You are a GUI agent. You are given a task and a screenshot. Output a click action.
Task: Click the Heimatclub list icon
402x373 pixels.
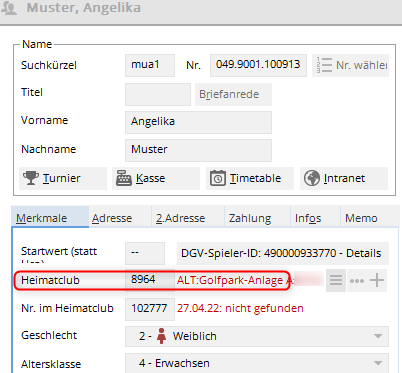click(x=336, y=280)
